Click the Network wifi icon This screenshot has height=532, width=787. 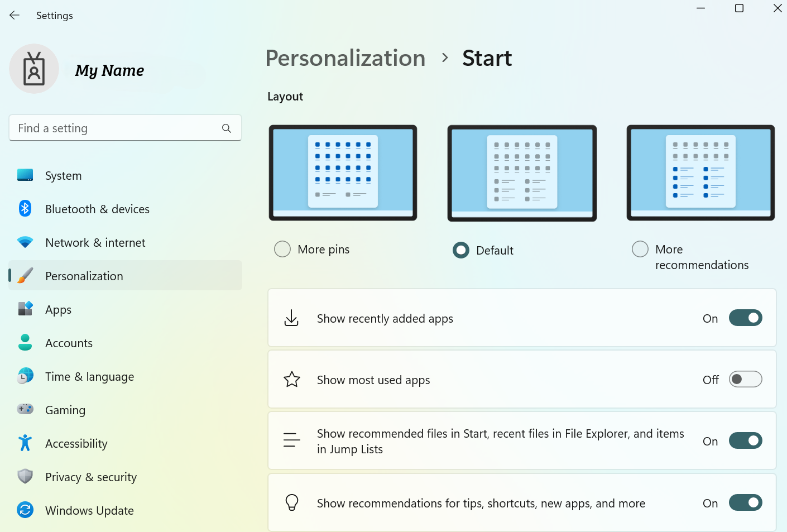tap(25, 242)
